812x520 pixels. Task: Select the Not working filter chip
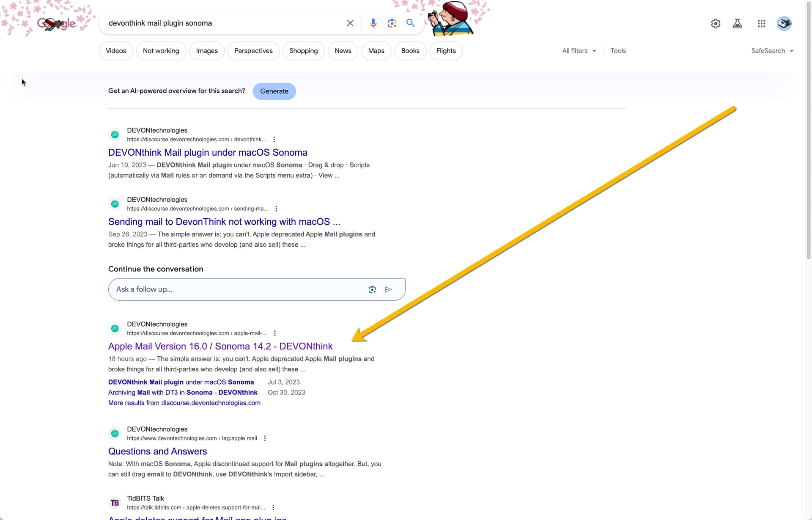point(161,51)
